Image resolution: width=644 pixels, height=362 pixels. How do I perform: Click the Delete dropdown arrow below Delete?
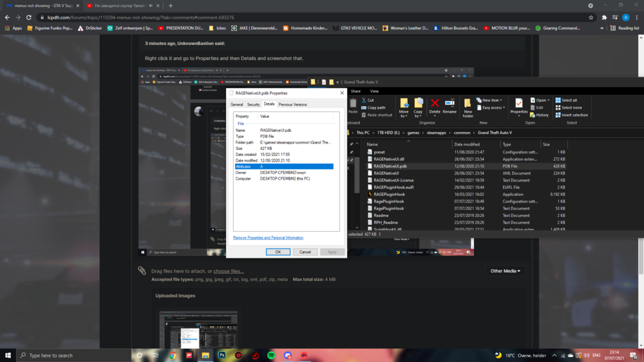(x=435, y=116)
